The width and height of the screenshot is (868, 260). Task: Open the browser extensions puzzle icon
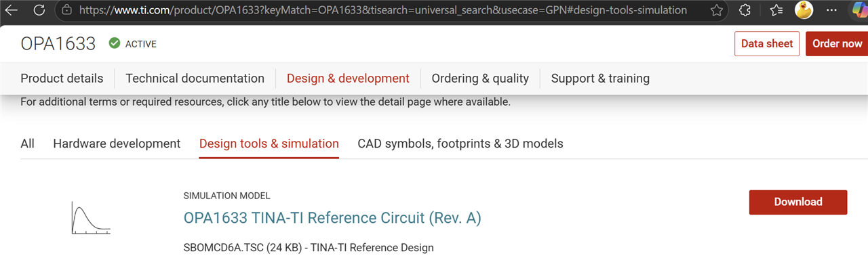745,10
